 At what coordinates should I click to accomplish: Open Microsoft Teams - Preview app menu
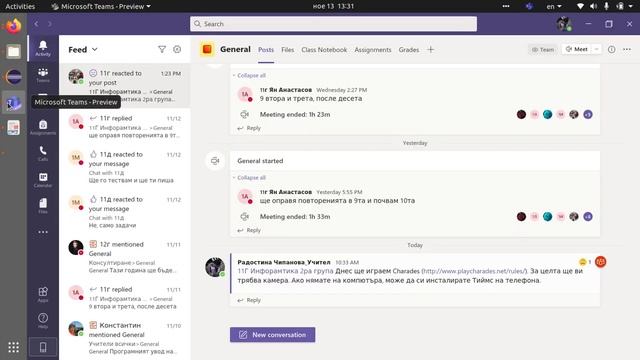tap(101, 6)
